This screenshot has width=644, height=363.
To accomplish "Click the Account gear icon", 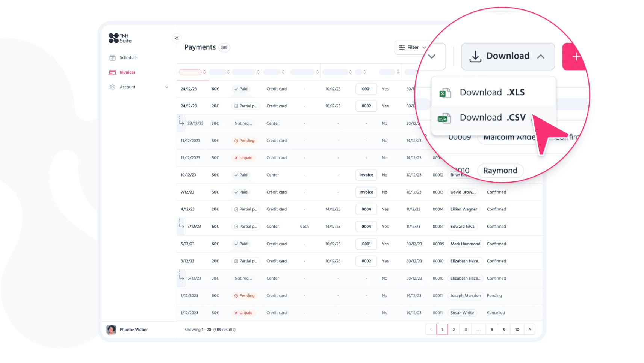I will [112, 87].
